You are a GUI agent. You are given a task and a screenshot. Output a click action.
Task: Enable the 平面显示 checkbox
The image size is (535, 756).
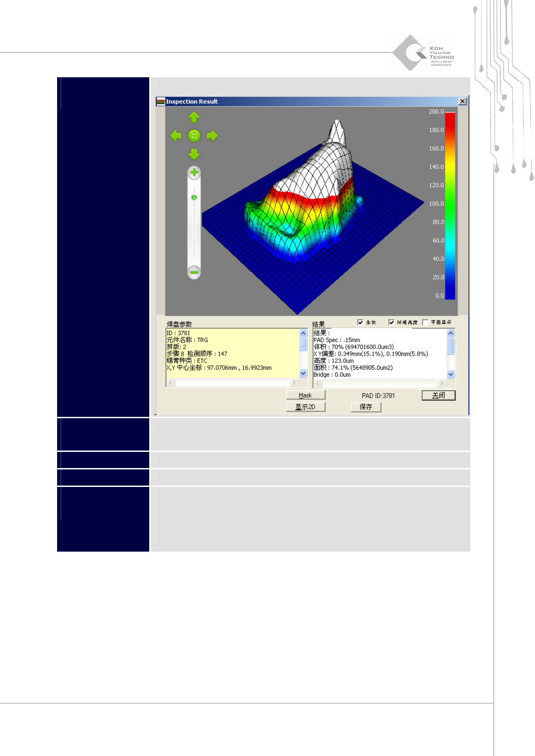tap(425, 322)
